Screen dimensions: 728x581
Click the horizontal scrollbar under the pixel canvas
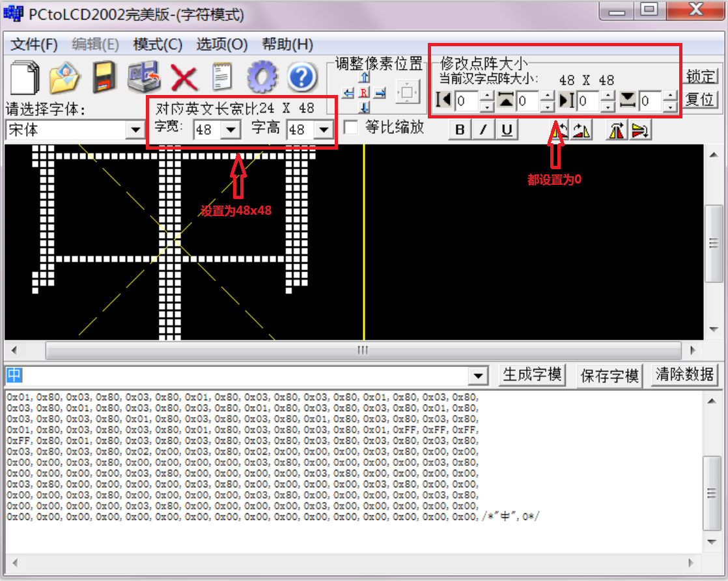(x=362, y=351)
